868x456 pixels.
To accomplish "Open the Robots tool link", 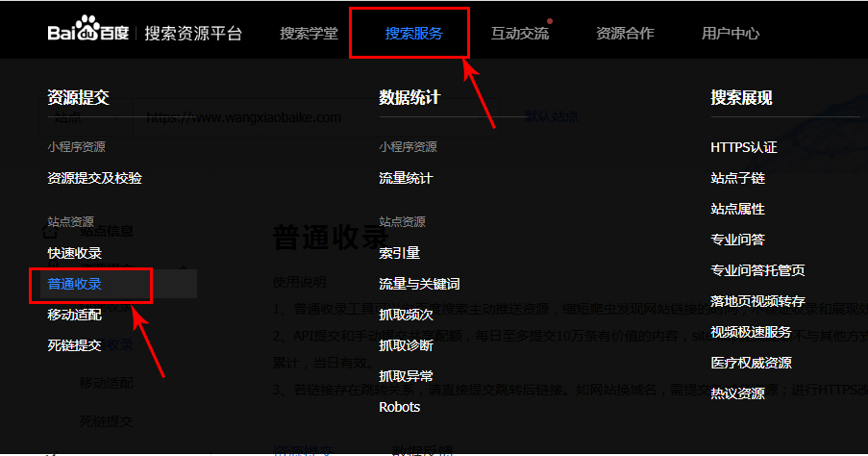I will [x=399, y=407].
